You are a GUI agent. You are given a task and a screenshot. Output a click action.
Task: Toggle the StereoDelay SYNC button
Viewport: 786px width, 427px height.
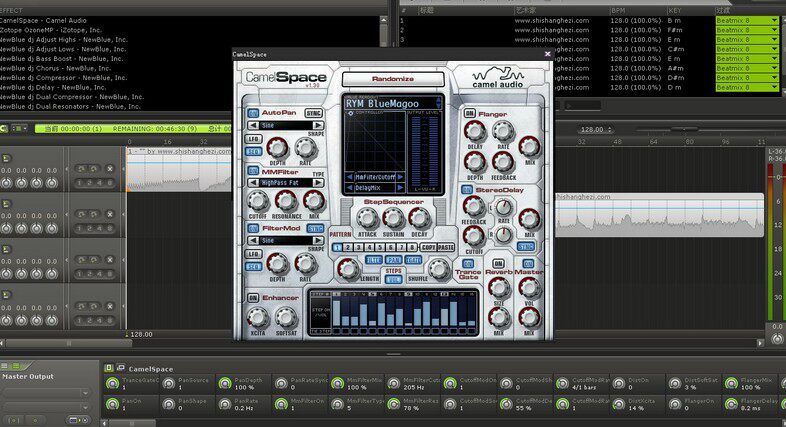[526, 247]
